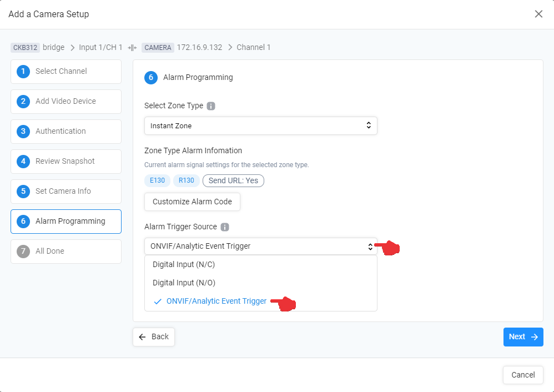Click the checkmark beside ONVIF/Analytic Event Trigger
554x392 pixels.
pos(158,301)
